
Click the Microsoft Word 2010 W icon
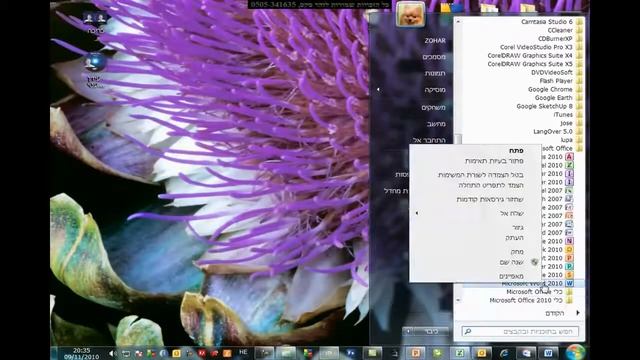(x=569, y=283)
